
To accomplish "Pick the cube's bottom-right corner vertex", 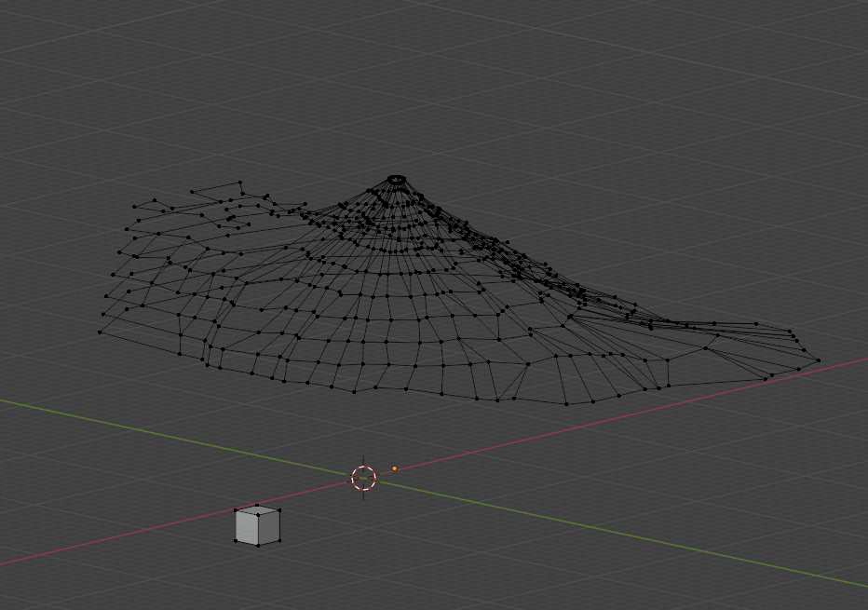I will [279, 539].
